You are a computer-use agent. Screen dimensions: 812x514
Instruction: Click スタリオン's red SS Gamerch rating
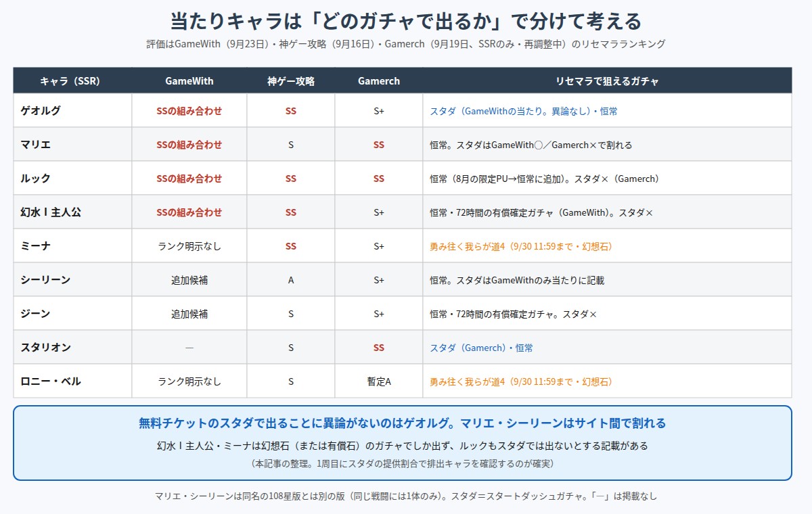click(379, 348)
